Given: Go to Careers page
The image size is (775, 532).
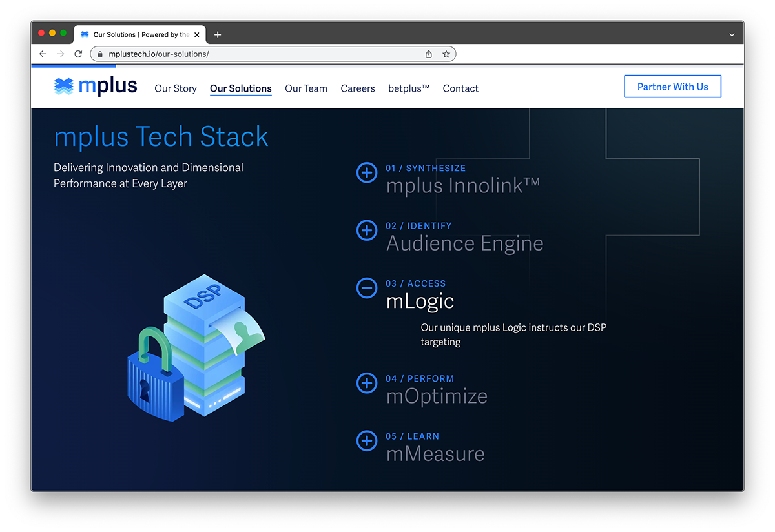Looking at the screenshot, I should tap(358, 88).
